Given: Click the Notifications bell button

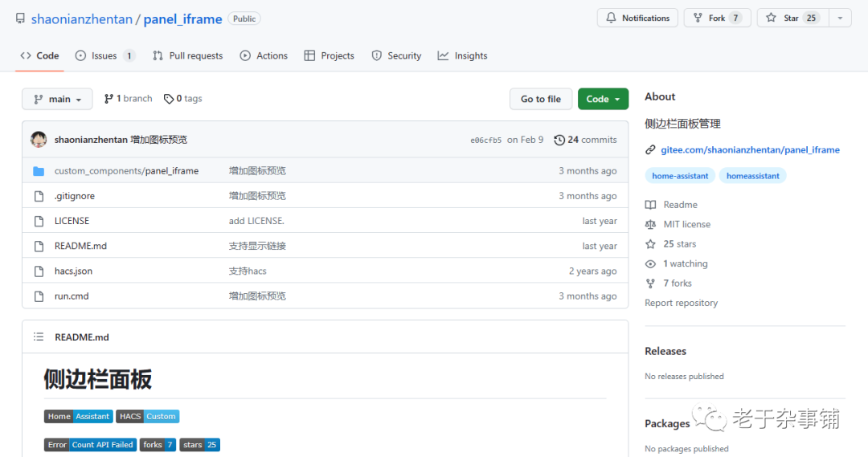Looking at the screenshot, I should coord(637,18).
